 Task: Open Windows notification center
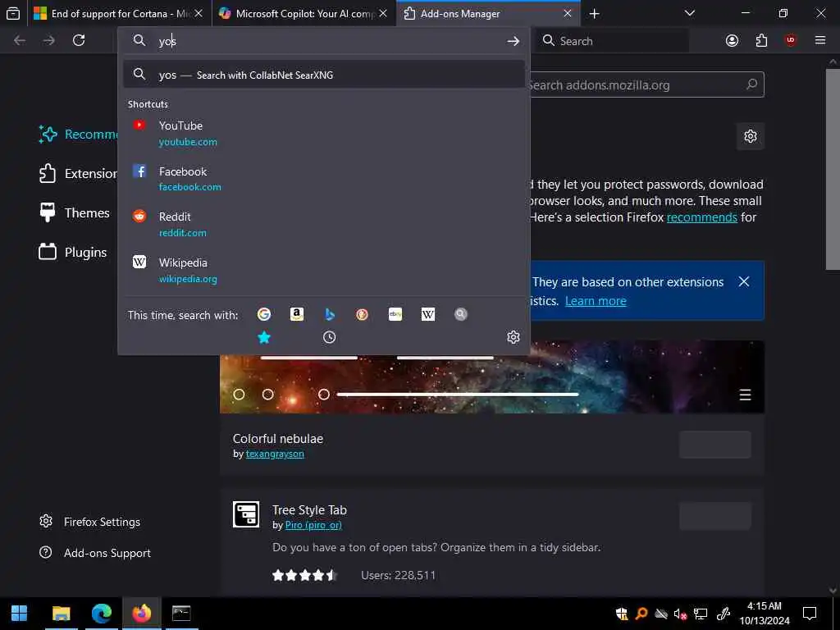pos(810,613)
